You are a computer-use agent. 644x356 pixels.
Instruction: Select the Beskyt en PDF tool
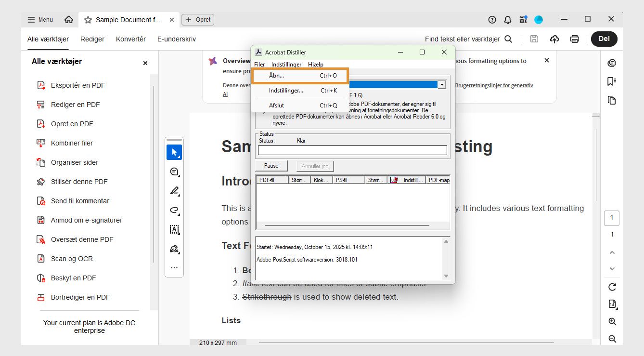(66, 278)
